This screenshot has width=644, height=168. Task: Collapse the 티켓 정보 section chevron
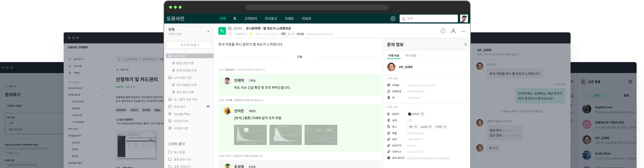click(465, 107)
